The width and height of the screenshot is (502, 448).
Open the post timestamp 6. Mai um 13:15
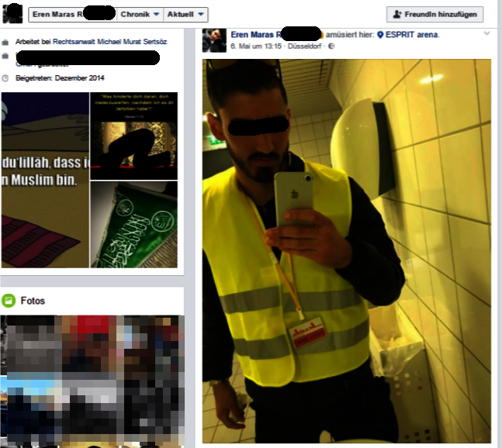254,47
